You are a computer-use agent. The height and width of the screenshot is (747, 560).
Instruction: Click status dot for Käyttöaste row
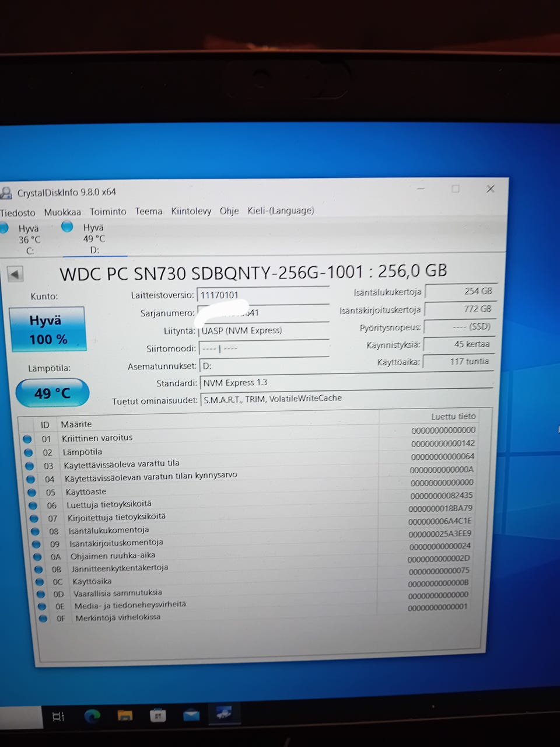click(32, 492)
